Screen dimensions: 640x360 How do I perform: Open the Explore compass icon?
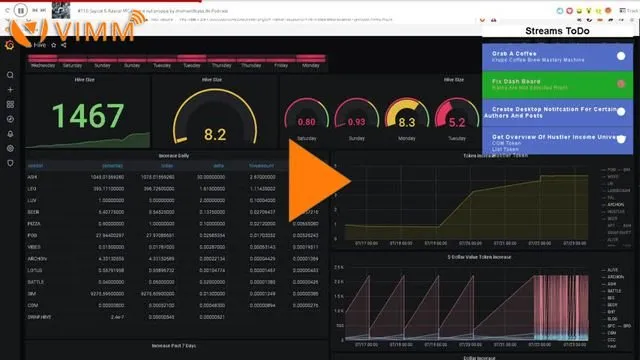(x=10, y=119)
